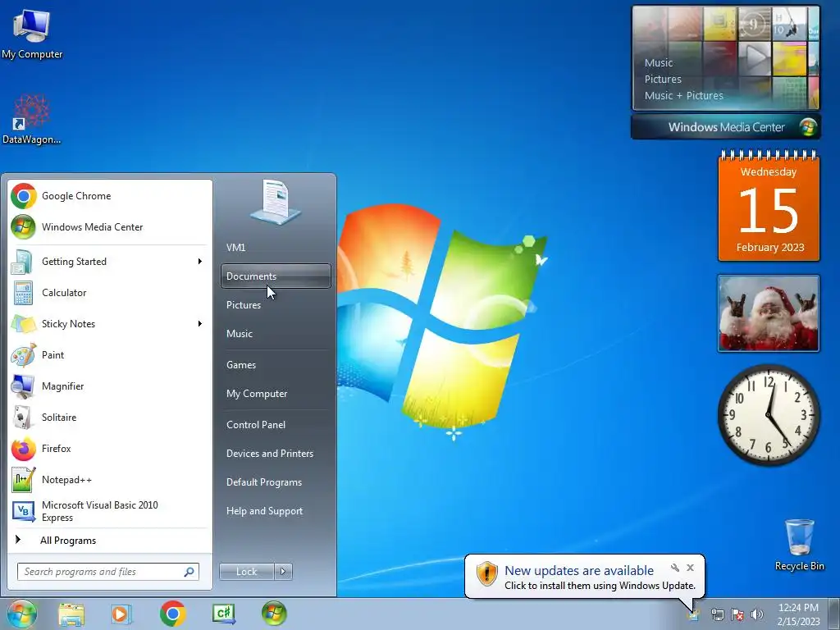Open Chrome from the taskbar
Image resolution: width=840 pixels, height=630 pixels.
coord(172,614)
